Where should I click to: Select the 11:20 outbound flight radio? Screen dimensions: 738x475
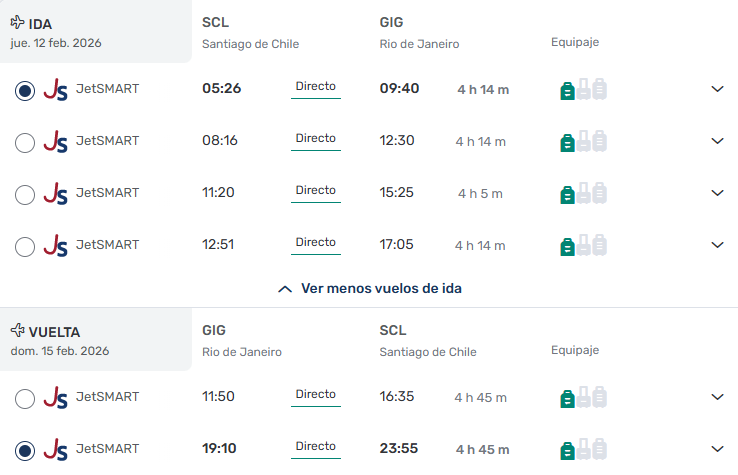(25, 194)
